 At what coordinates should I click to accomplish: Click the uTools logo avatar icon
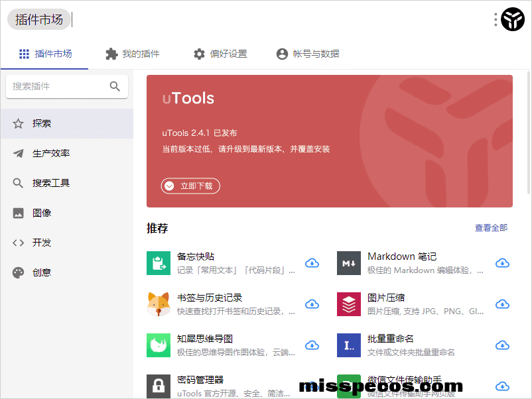513,20
